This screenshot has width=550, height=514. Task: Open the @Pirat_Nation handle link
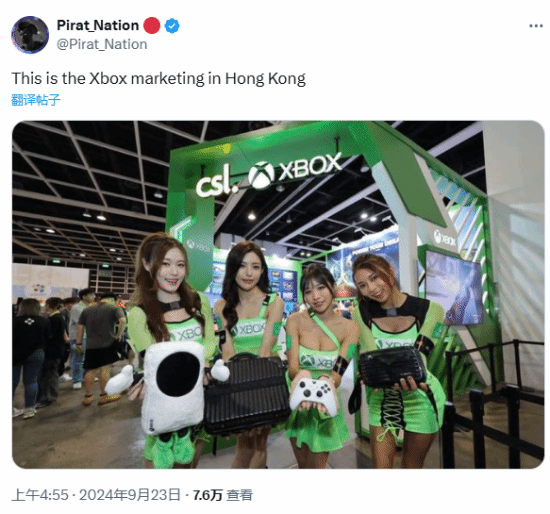tap(102, 44)
